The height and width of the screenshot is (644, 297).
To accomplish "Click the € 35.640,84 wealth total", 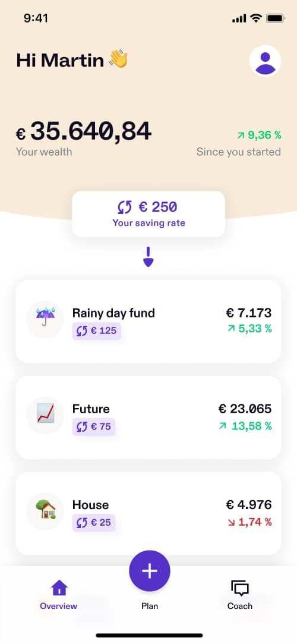I will (84, 132).
